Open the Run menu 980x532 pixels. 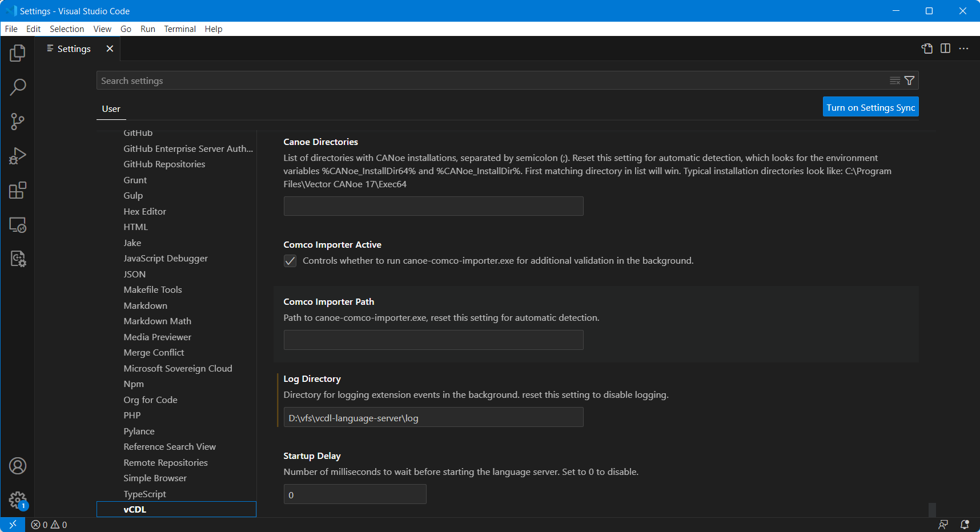(148, 29)
